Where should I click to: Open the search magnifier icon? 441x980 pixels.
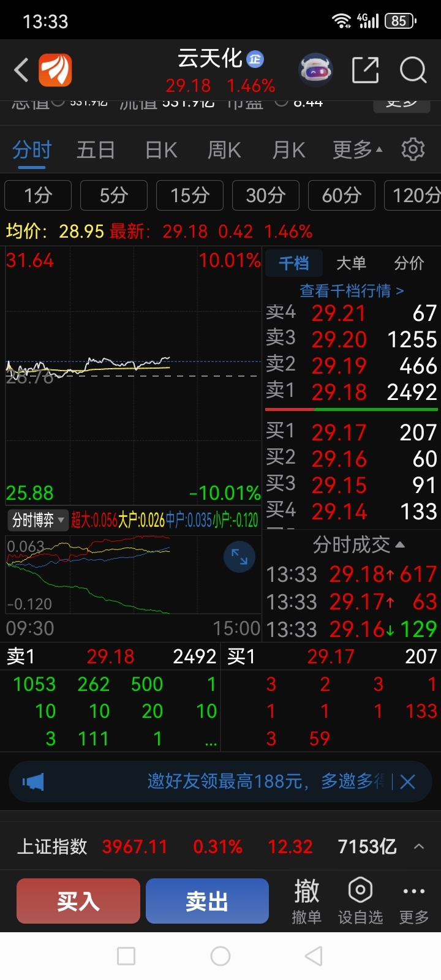413,70
